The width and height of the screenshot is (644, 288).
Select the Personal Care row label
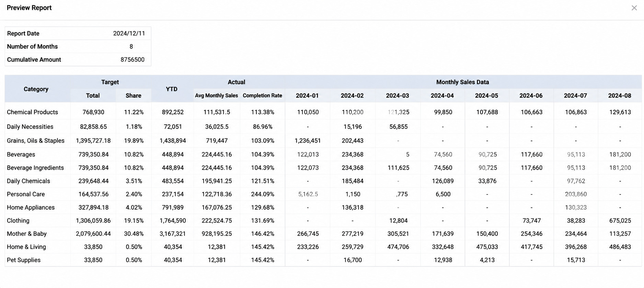(x=26, y=194)
